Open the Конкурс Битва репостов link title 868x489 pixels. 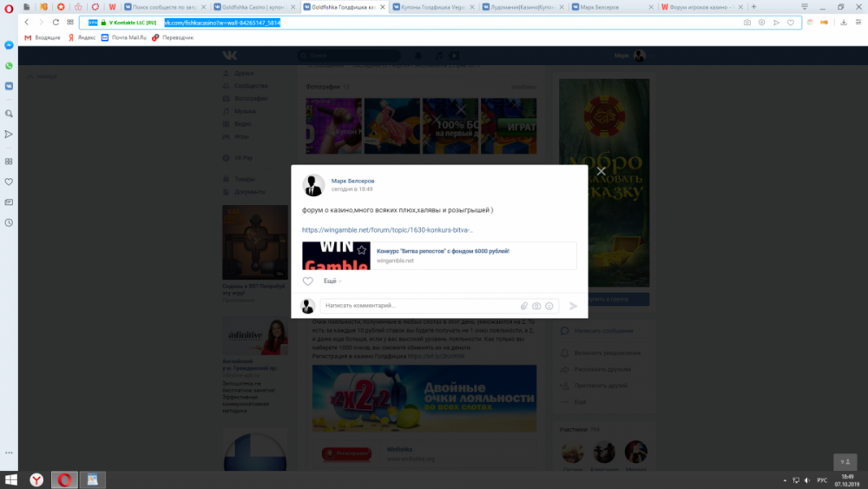[443, 251]
